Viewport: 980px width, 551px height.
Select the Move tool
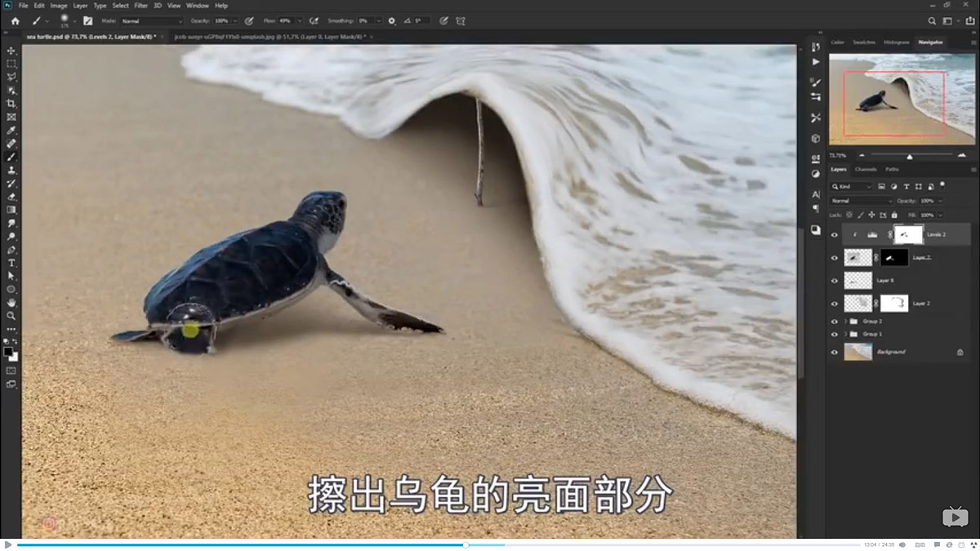click(11, 51)
